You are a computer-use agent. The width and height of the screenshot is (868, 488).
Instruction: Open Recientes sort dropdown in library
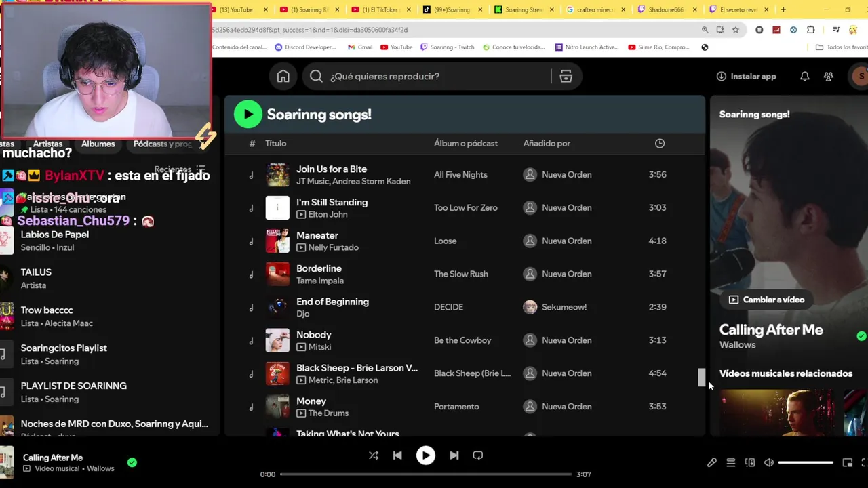179,169
